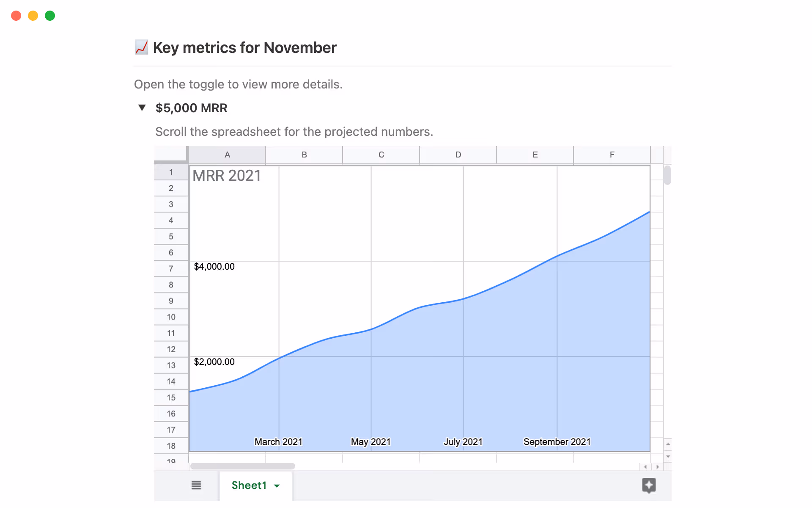This screenshot has width=812, height=508.
Task: Click the vertical scrollbar thumb
Action: (667, 175)
